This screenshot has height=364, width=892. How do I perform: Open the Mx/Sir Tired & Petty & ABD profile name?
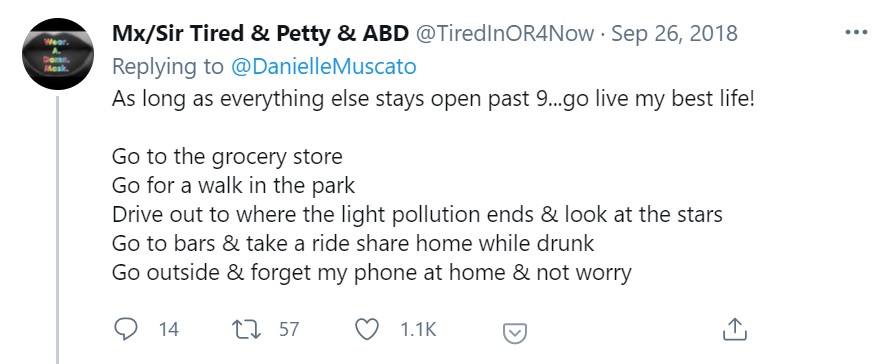[260, 34]
